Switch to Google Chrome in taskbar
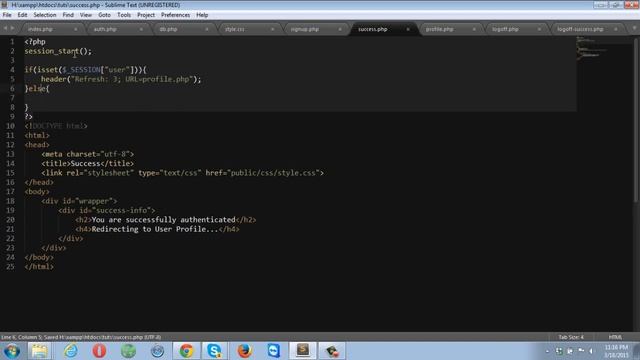Screen dimensions: 640x360 pos(187,351)
